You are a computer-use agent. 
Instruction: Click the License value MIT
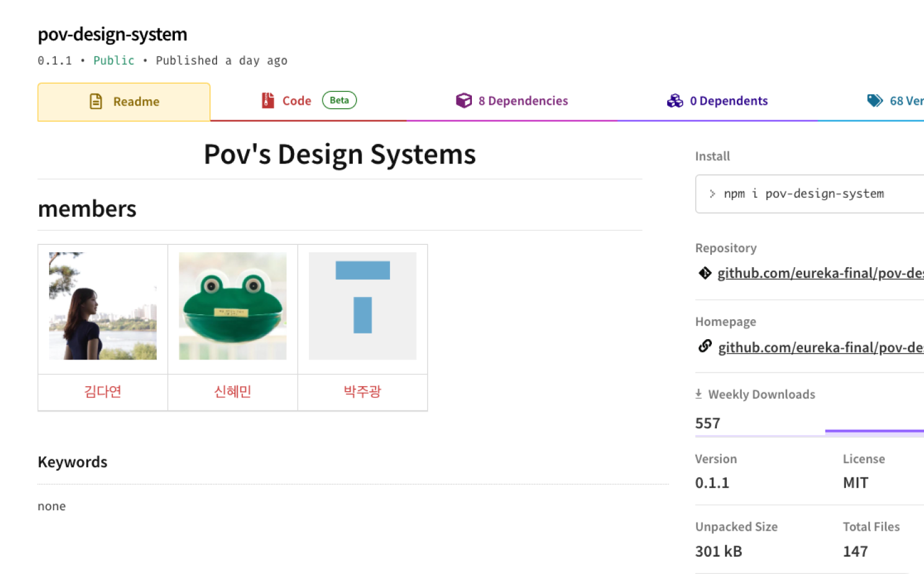pyautogui.click(x=856, y=483)
